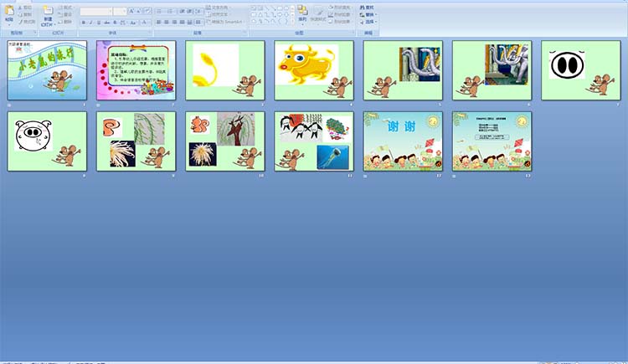This screenshot has width=628, height=364.
Task: Select the title slide with green text
Action: point(47,70)
